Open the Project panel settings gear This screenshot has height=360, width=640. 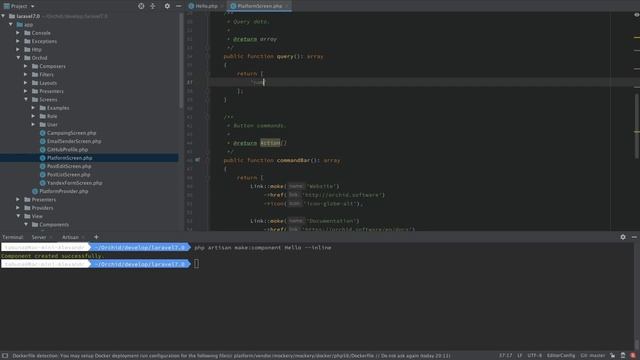point(167,6)
